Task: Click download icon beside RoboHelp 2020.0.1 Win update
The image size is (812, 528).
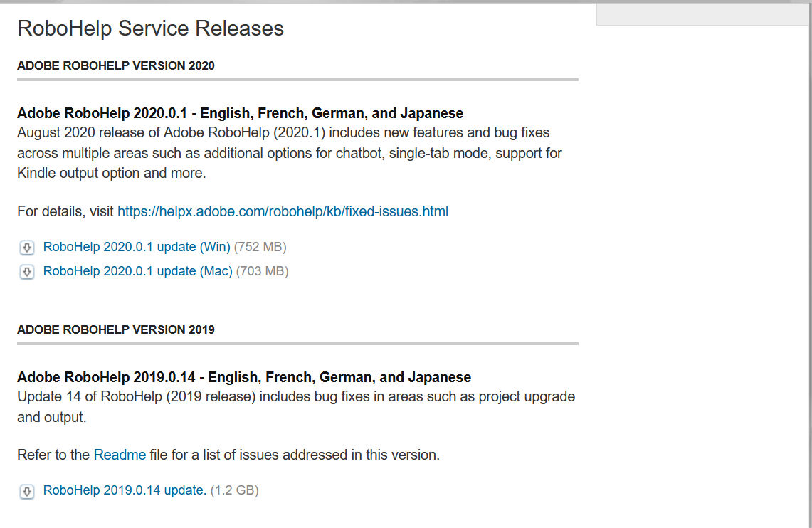Action: tap(27, 248)
